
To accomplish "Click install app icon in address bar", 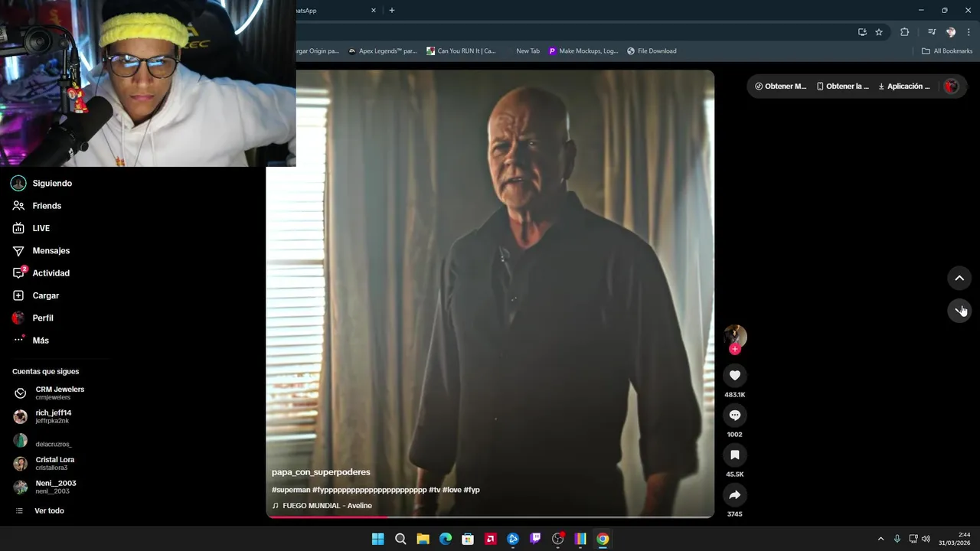I will point(862,32).
